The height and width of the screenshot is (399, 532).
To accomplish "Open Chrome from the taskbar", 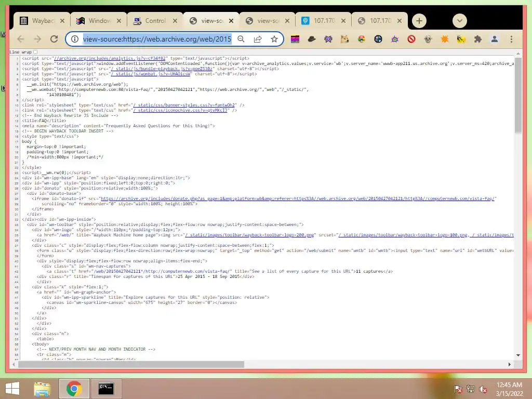I will pyautogui.click(x=74, y=389).
